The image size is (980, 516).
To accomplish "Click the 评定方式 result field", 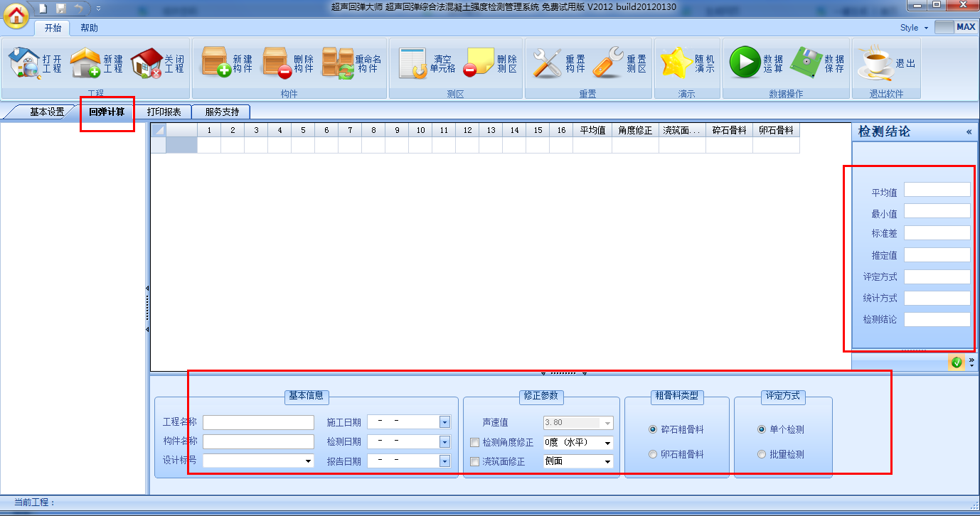I will pyautogui.click(x=937, y=277).
